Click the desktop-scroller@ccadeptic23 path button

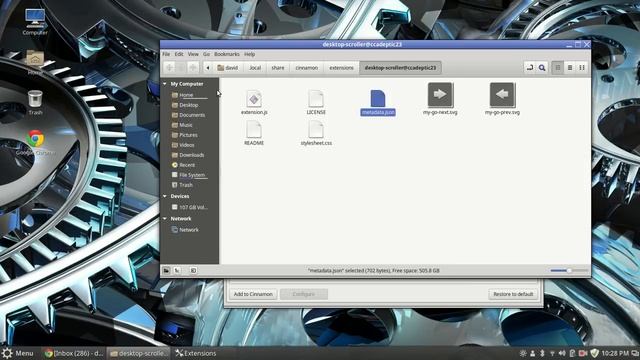(400, 68)
